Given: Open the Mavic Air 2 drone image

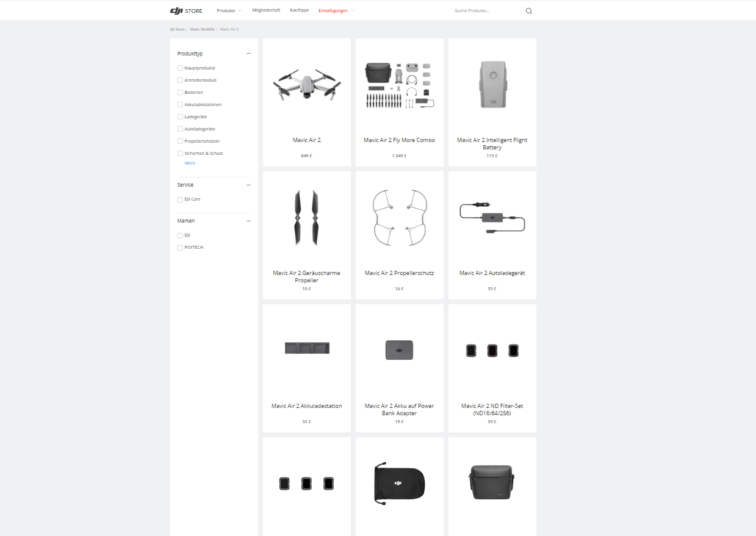Looking at the screenshot, I should coord(307,85).
